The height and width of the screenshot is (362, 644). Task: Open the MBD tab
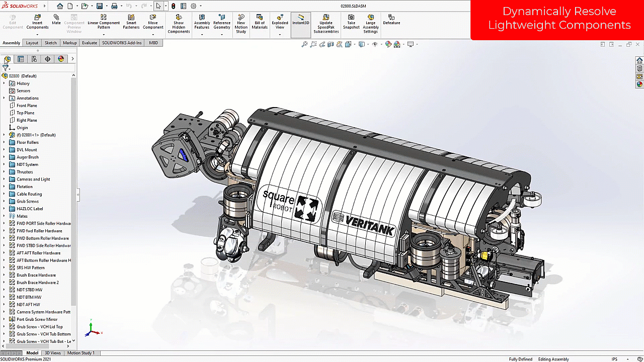coord(153,43)
